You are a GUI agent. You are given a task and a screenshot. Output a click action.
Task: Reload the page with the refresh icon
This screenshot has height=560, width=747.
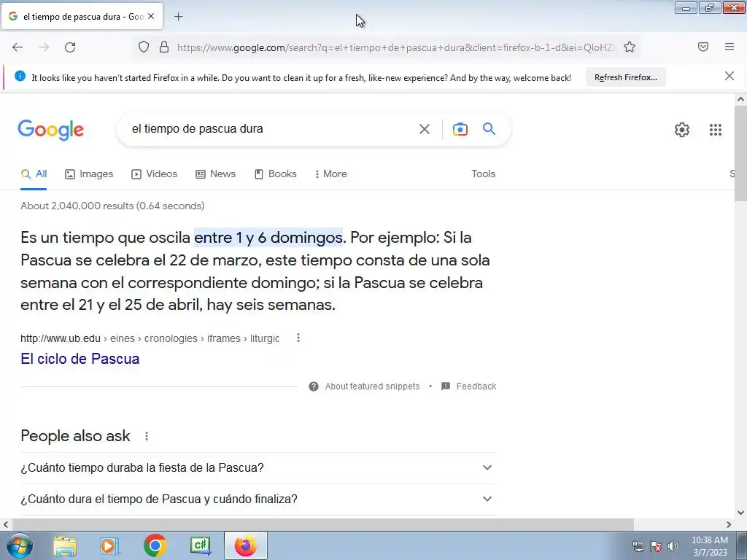pos(70,47)
